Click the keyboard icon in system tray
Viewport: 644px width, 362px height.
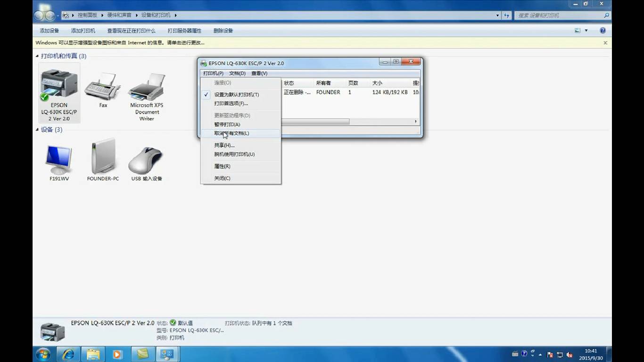(x=515, y=354)
